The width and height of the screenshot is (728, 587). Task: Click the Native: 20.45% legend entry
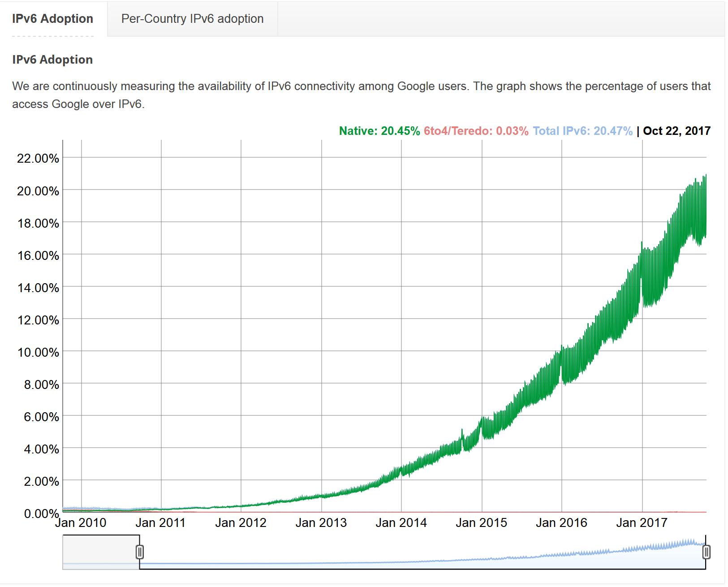pyautogui.click(x=379, y=131)
